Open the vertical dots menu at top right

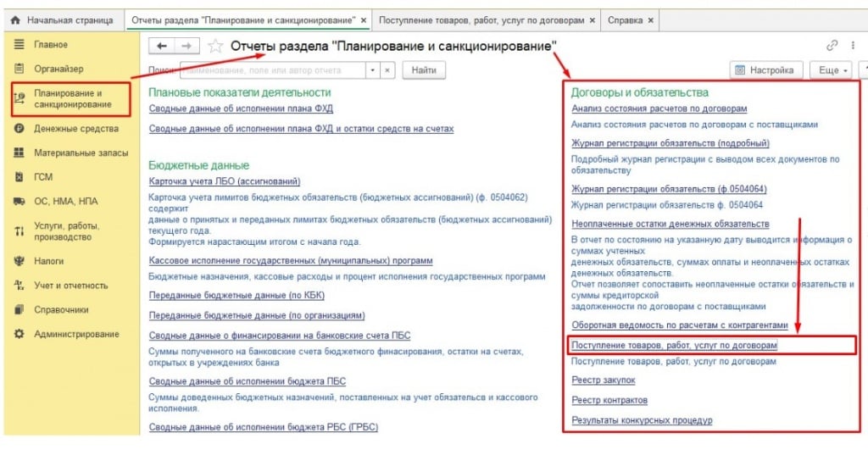coord(853,46)
